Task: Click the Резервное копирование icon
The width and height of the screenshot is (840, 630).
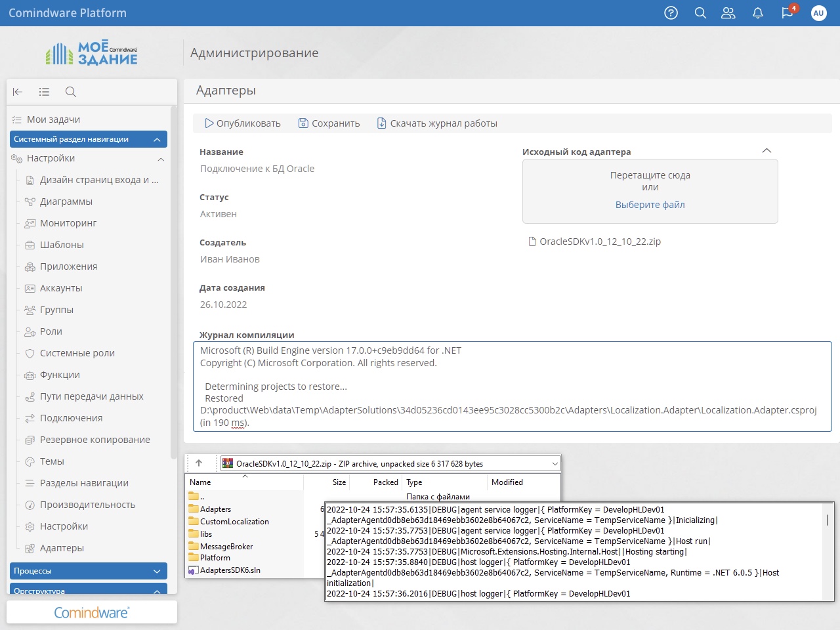Action: click(x=30, y=440)
